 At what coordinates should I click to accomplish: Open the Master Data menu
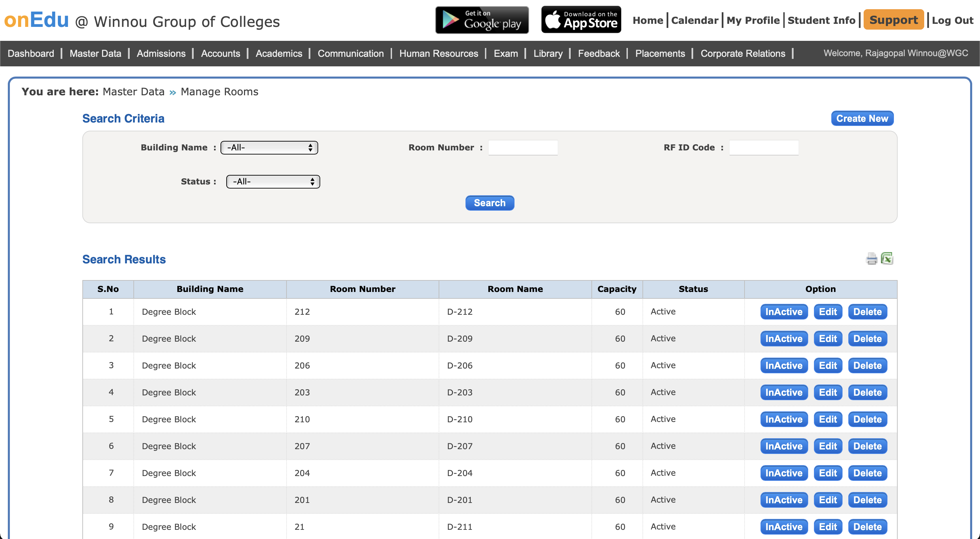(x=95, y=54)
